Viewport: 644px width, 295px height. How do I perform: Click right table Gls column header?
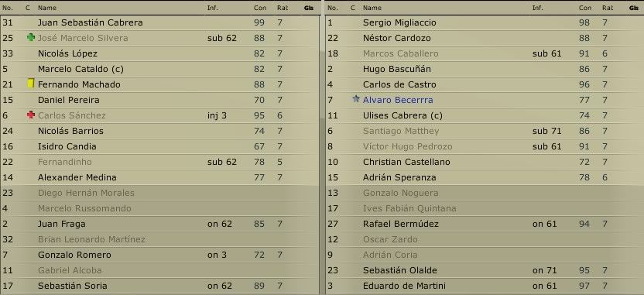[x=633, y=8]
